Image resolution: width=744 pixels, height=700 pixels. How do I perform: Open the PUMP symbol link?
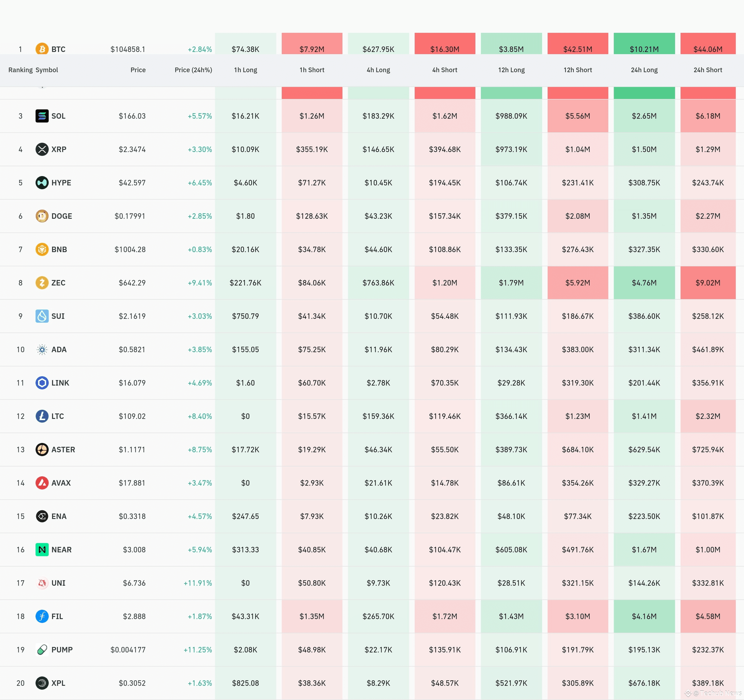(62, 649)
